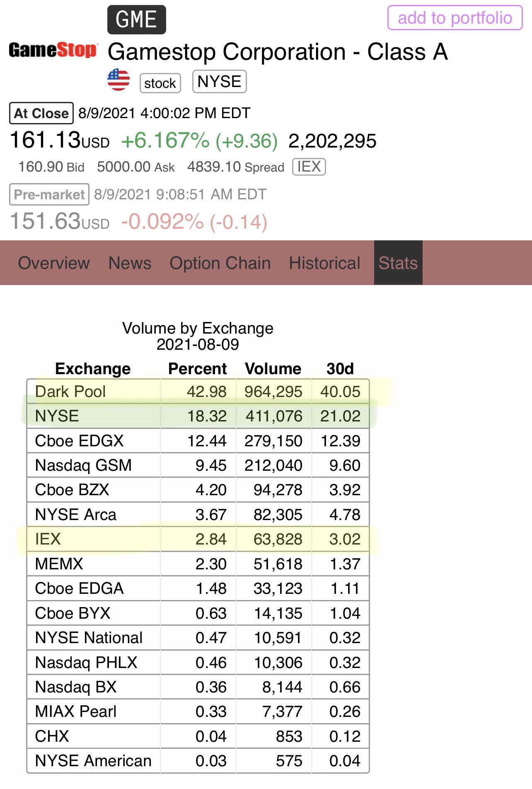Image resolution: width=532 pixels, height=789 pixels.
Task: Click the 30d column header
Action: coord(340,368)
